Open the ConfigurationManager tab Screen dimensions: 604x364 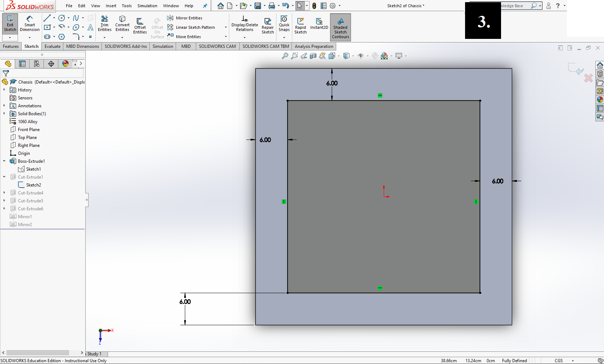(x=37, y=64)
